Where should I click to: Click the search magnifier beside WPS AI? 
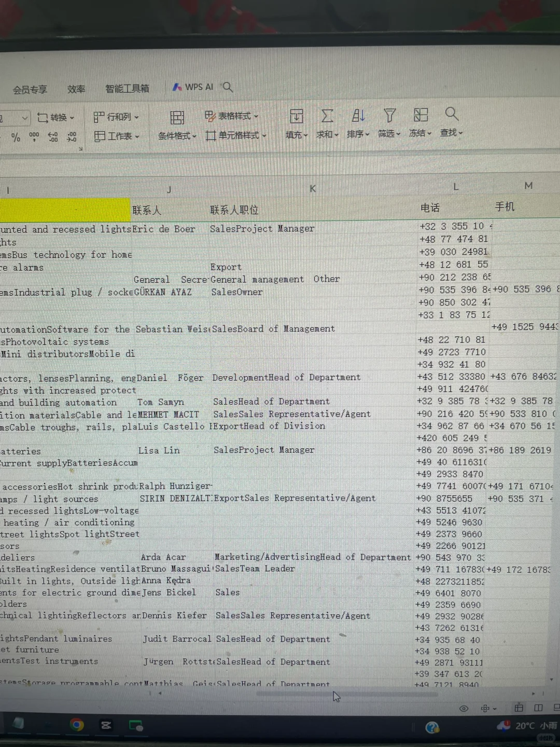coord(228,87)
